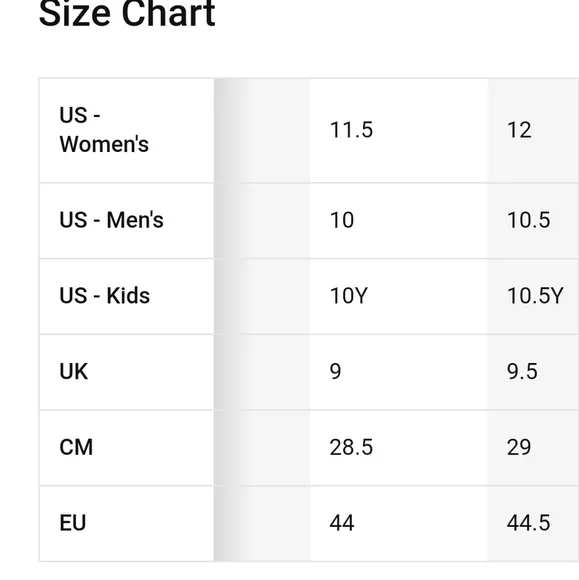Image resolution: width=579 pixels, height=580 pixels.
Task: Select the UK size 9.5 cell
Action: (533, 372)
